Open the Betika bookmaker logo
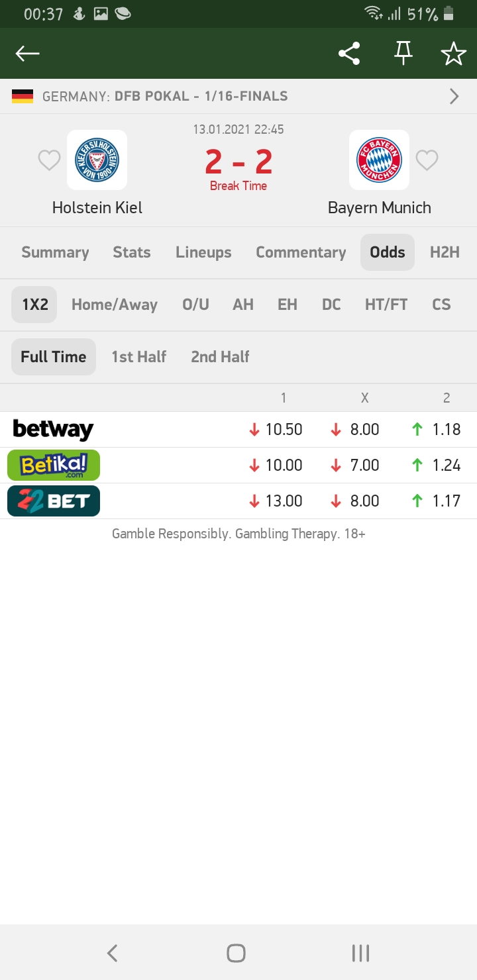Viewport: 477px width, 980px height. (54, 465)
